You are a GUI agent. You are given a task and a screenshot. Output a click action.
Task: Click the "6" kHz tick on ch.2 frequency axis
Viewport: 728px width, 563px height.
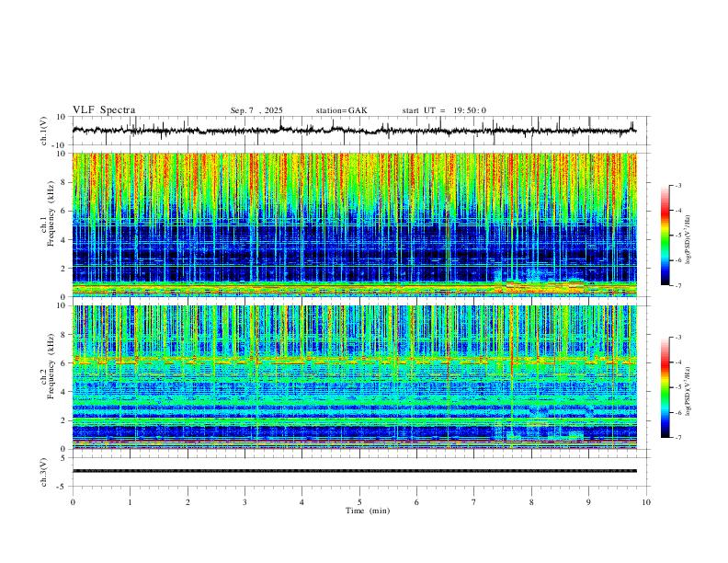point(63,362)
